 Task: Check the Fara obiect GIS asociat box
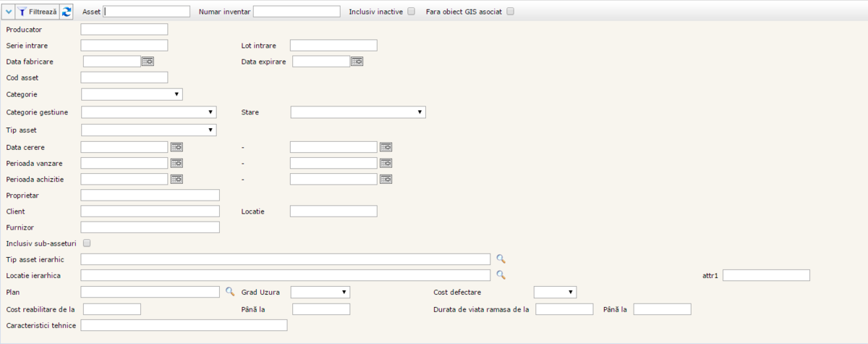click(x=510, y=12)
